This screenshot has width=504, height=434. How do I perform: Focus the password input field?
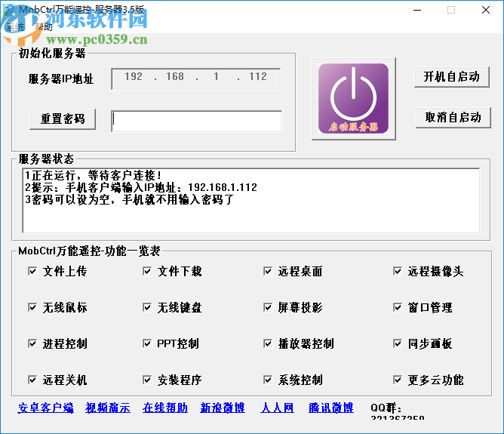click(x=197, y=122)
